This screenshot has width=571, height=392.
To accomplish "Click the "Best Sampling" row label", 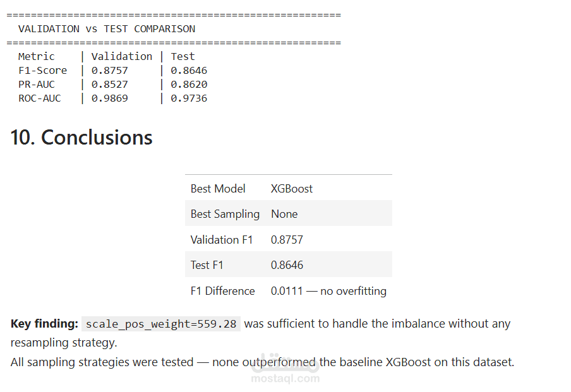I will tap(225, 214).
